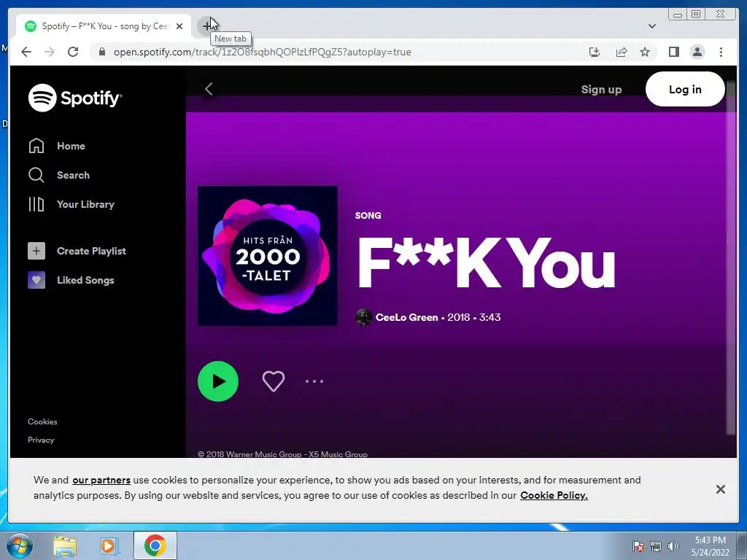Open the Chrome profile avatar
The width and height of the screenshot is (747, 560).
(697, 52)
